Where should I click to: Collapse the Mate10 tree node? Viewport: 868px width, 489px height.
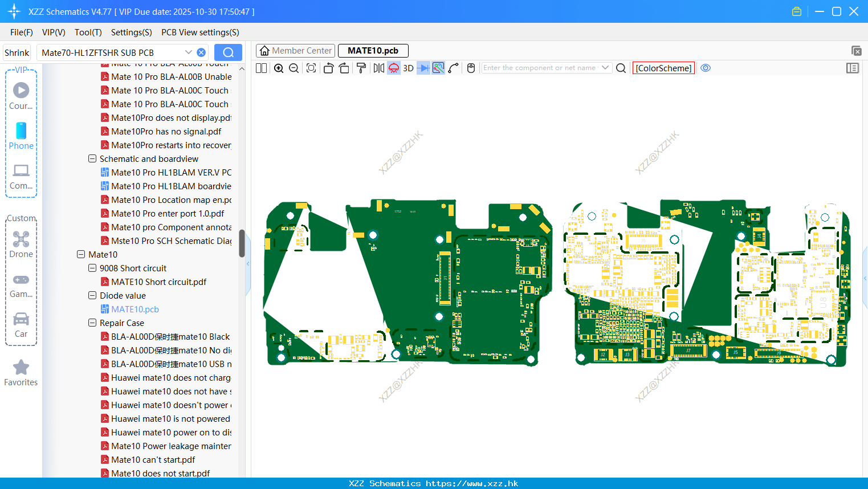tap(81, 254)
